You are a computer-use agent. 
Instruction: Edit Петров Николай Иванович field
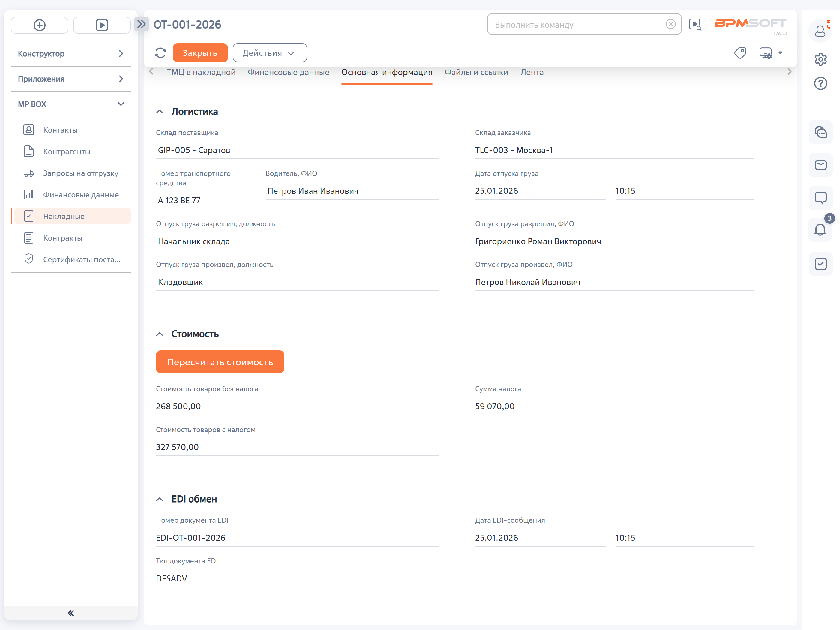coord(614,282)
